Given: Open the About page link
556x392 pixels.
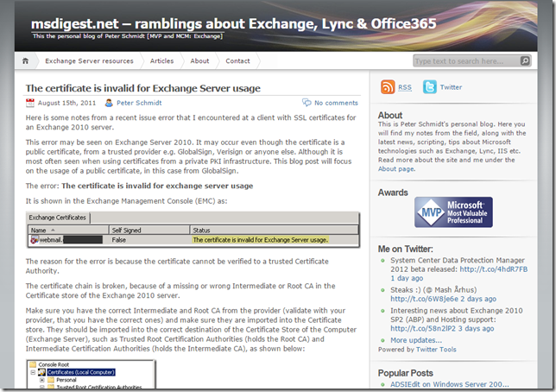Looking at the screenshot, I should coord(395,169).
